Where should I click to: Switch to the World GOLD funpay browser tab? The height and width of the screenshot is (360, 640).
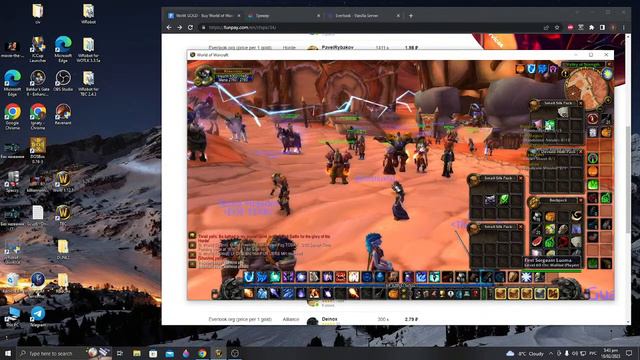point(203,16)
